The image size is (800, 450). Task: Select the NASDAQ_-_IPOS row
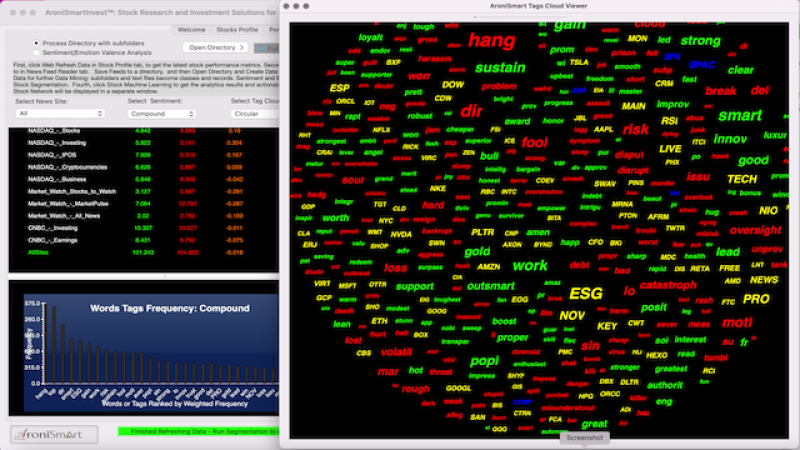coord(144,155)
